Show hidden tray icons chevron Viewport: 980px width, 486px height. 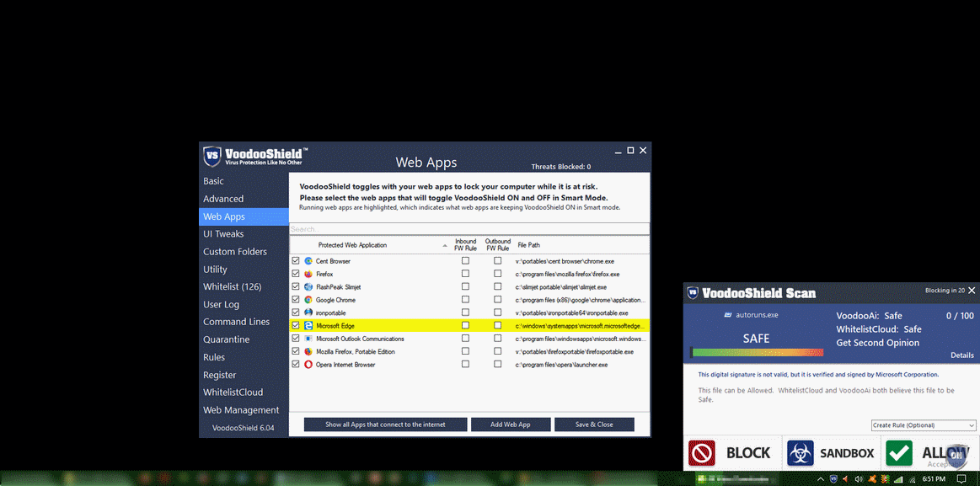[822, 478]
